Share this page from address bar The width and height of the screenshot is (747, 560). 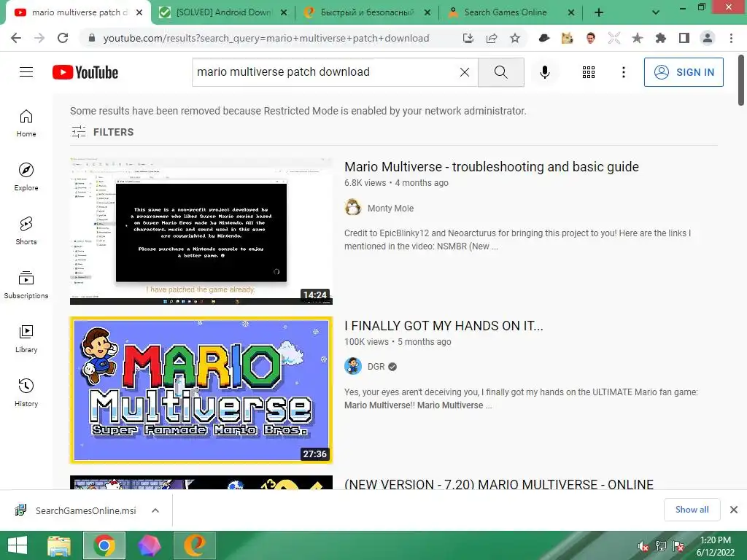(x=492, y=38)
